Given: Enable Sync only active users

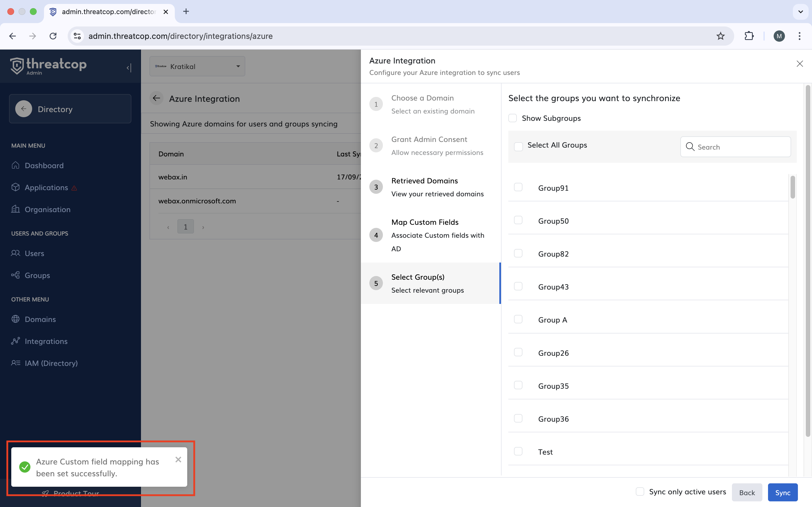Looking at the screenshot, I should click(x=640, y=492).
